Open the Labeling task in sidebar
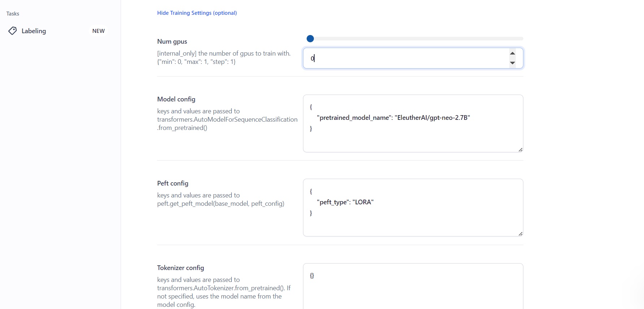644x309 pixels. pos(34,31)
